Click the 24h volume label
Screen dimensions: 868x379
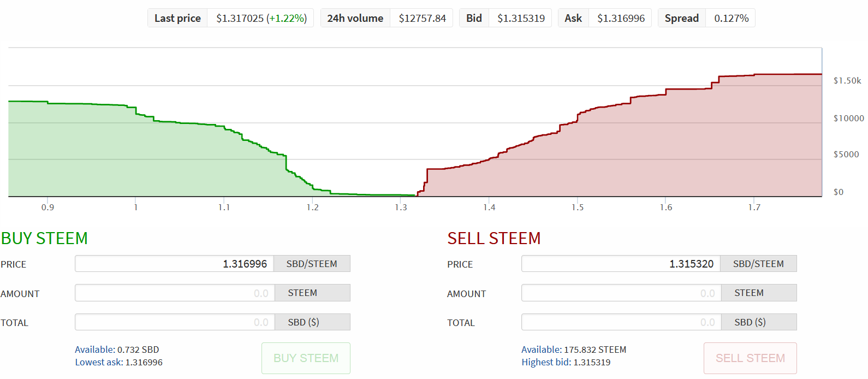point(355,18)
